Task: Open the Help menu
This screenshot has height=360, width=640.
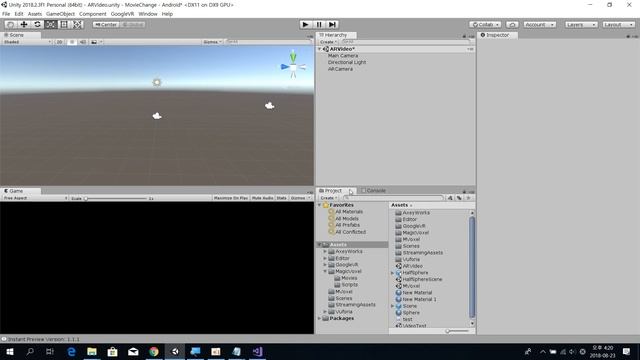Action: click(x=167, y=14)
